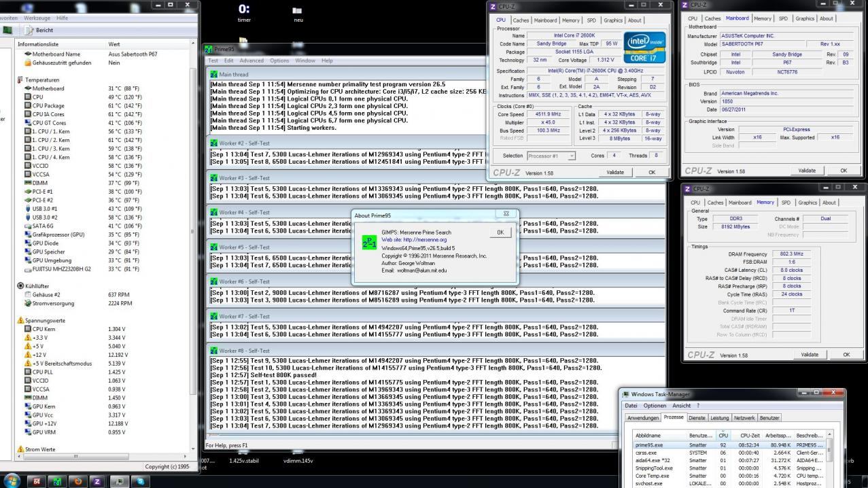Image resolution: width=868 pixels, height=488 pixels.
Task: Open CPU-Z purple taskbar icon
Action: click(98, 481)
